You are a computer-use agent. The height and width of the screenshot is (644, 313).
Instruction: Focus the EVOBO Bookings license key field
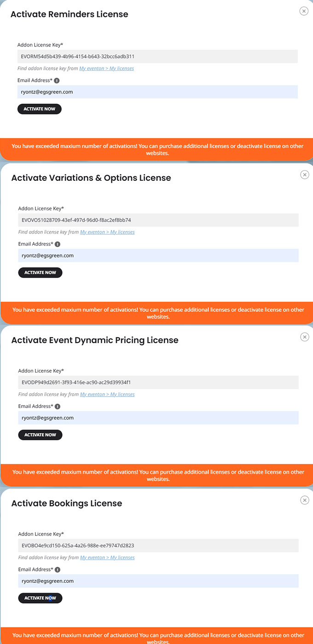158,546
